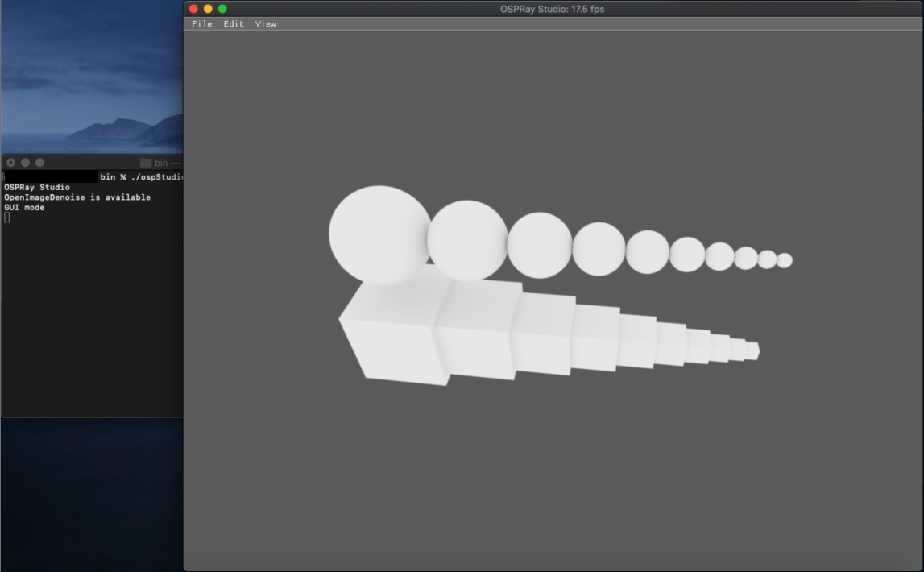This screenshot has height=572, width=924.
Task: Open the File menu
Action: (x=201, y=24)
